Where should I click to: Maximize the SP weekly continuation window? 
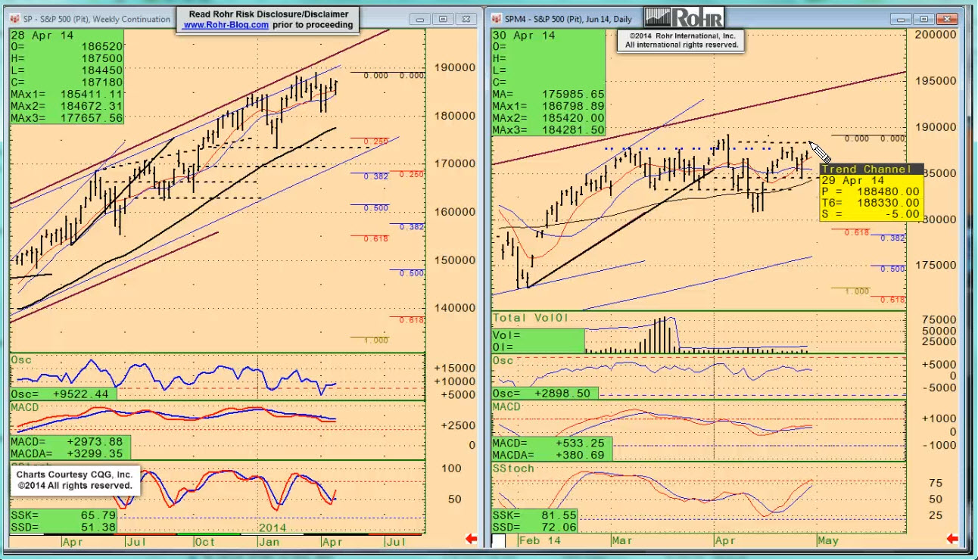[x=444, y=19]
